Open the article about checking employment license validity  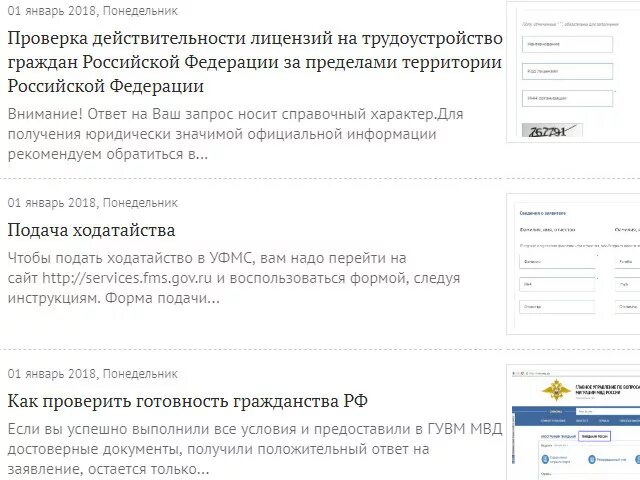coord(255,62)
